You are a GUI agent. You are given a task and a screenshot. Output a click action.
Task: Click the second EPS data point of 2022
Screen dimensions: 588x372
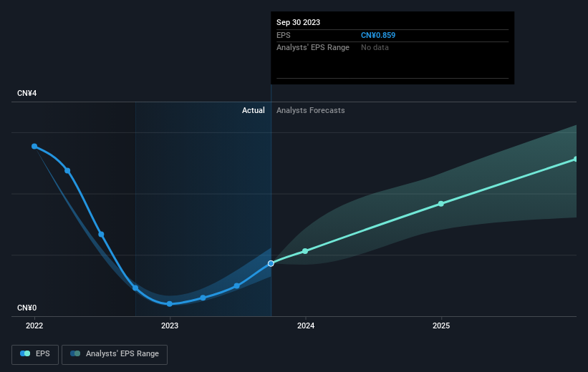(x=67, y=171)
